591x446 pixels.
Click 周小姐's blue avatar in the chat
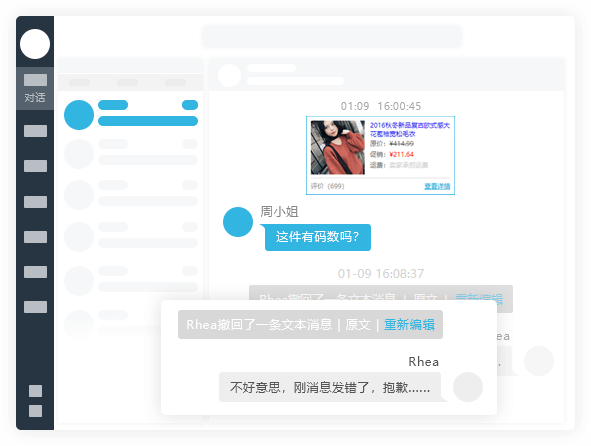coord(238,222)
